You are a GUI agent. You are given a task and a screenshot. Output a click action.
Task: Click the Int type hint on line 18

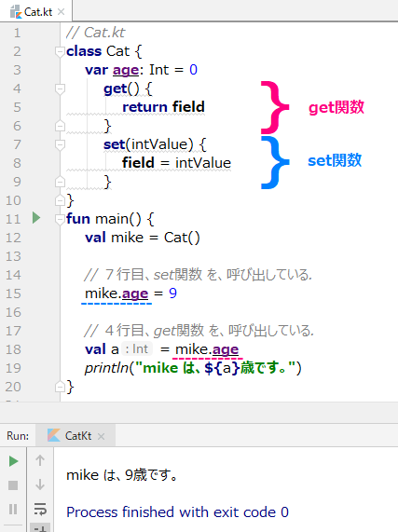[137, 348]
